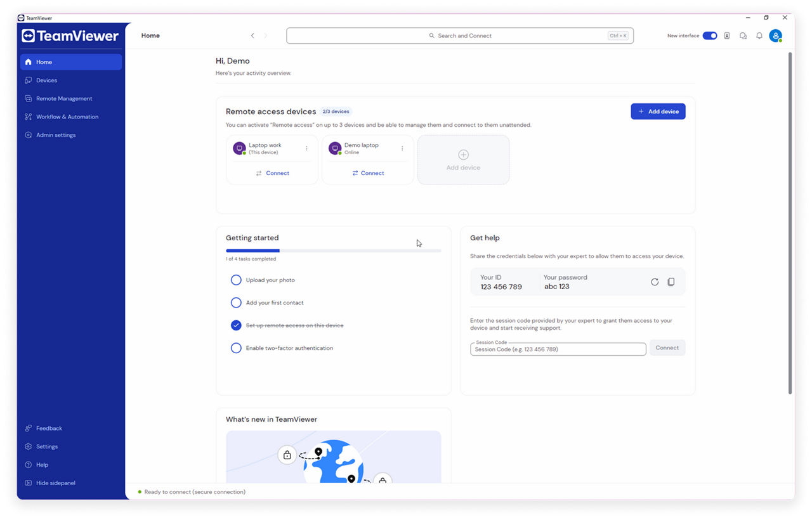Go back with the left arrow
Image resolution: width=812 pixels, height=520 pixels.
coord(252,36)
